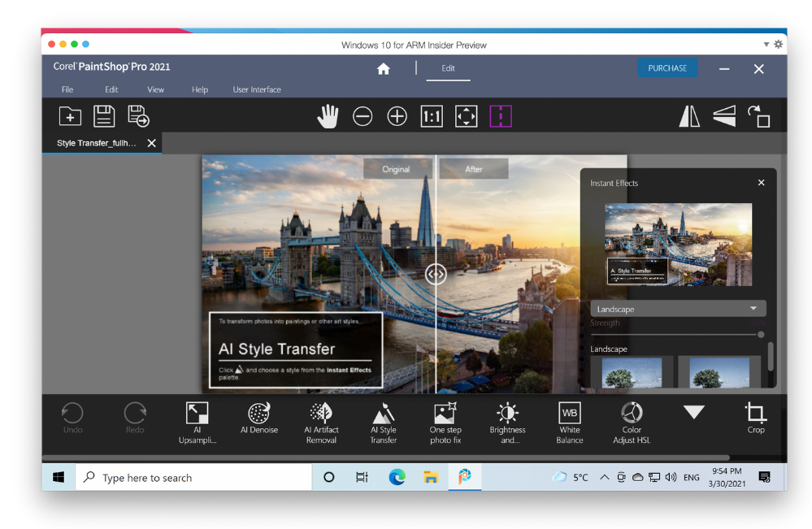This screenshot has height=529, width=812.
Task: Select the Crop tool
Action: [x=756, y=418]
